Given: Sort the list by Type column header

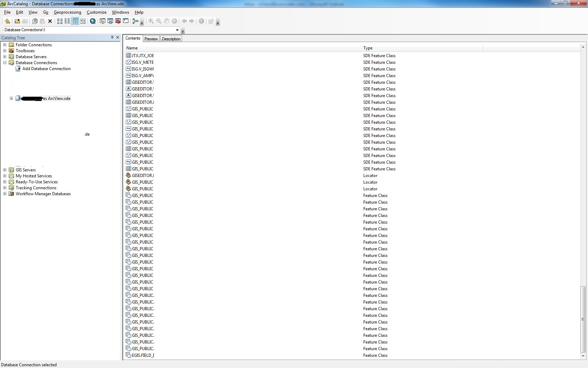Looking at the screenshot, I should click(x=422, y=48).
